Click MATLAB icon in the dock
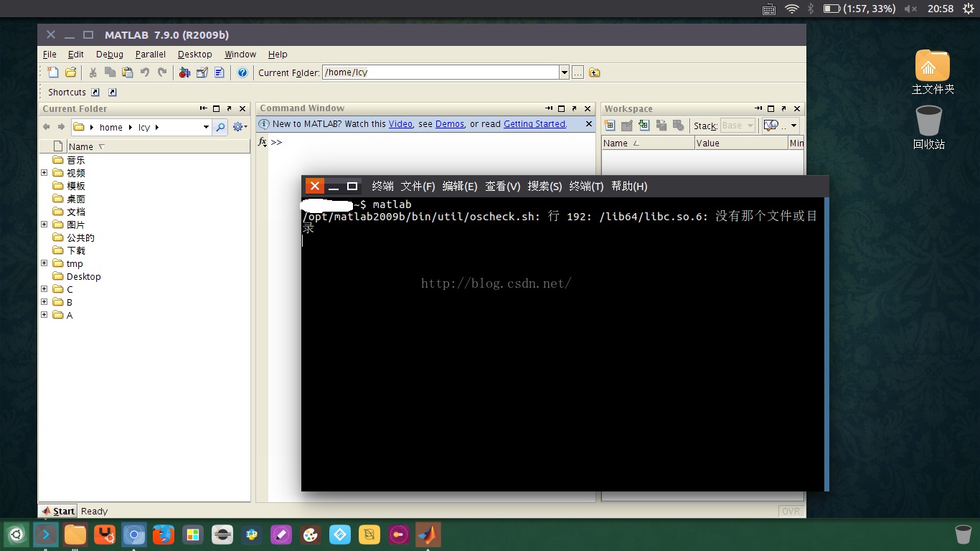The width and height of the screenshot is (980, 551). point(428,534)
